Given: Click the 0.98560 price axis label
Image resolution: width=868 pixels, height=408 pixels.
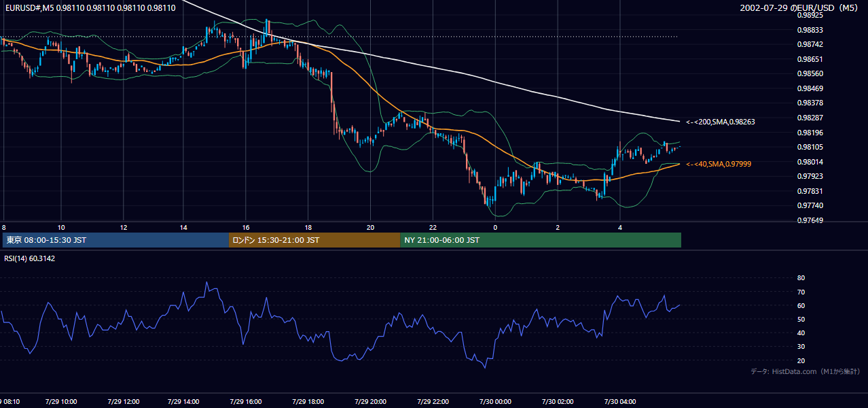Looking at the screenshot, I should (810, 73).
